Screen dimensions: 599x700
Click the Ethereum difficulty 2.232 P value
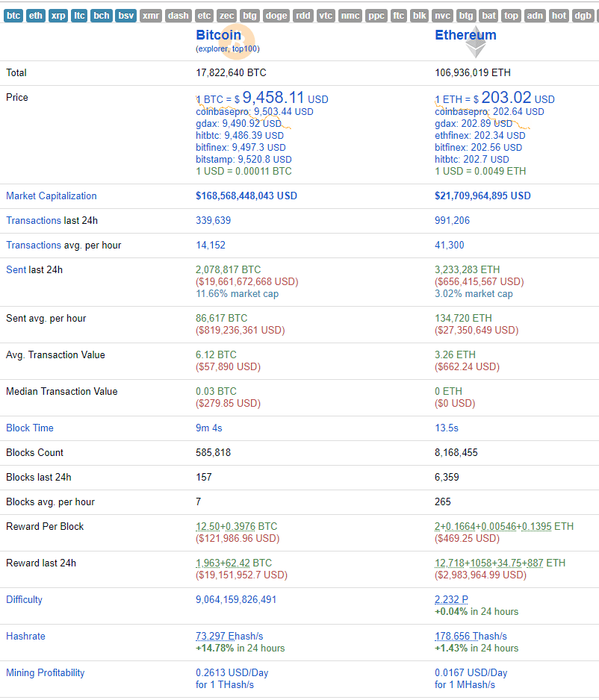[x=451, y=600]
